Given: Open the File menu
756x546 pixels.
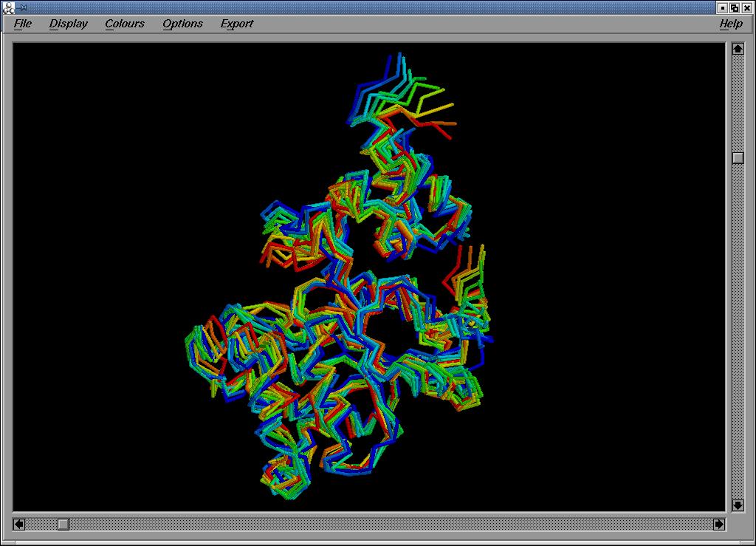Looking at the screenshot, I should click(x=23, y=24).
